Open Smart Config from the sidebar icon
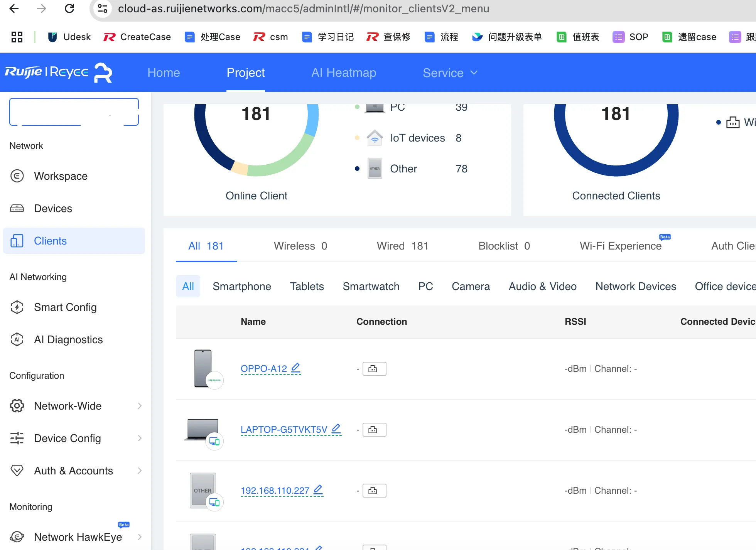This screenshot has width=756, height=550. pos(17,307)
